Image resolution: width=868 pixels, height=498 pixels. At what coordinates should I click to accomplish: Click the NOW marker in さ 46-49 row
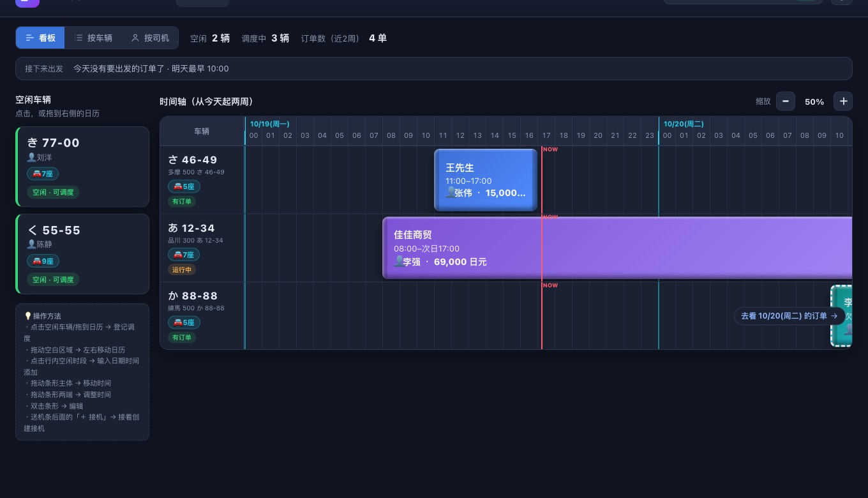550,149
